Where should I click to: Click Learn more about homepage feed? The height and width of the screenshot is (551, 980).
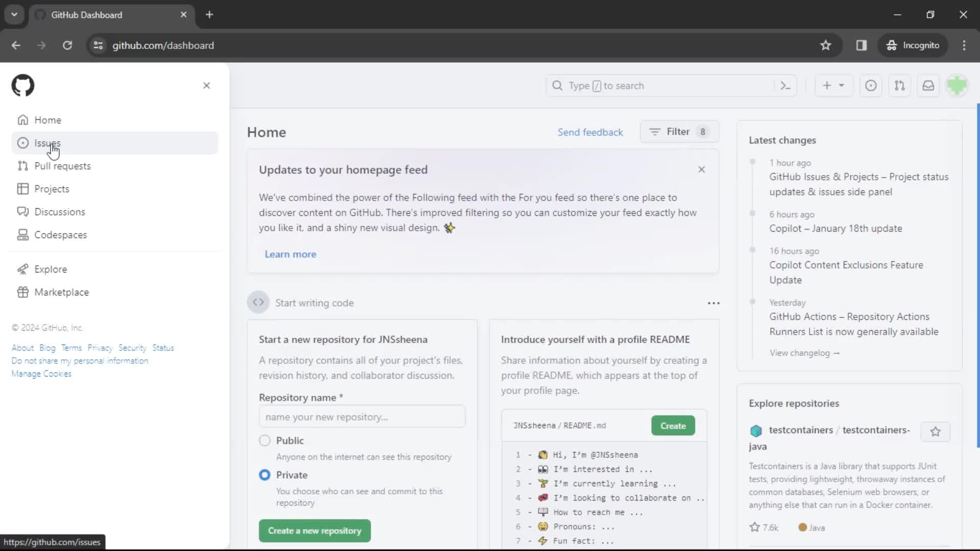coord(290,254)
